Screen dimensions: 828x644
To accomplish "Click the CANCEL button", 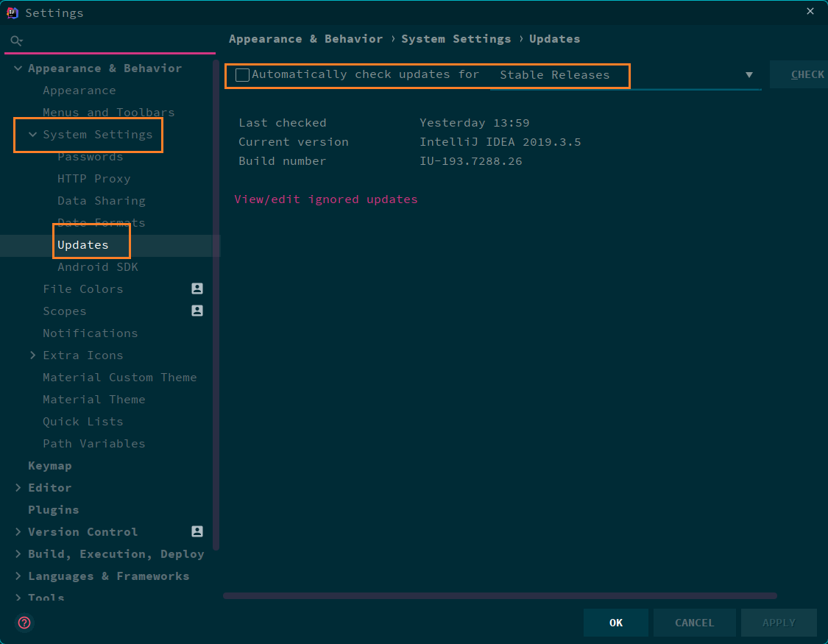I will (x=694, y=623).
